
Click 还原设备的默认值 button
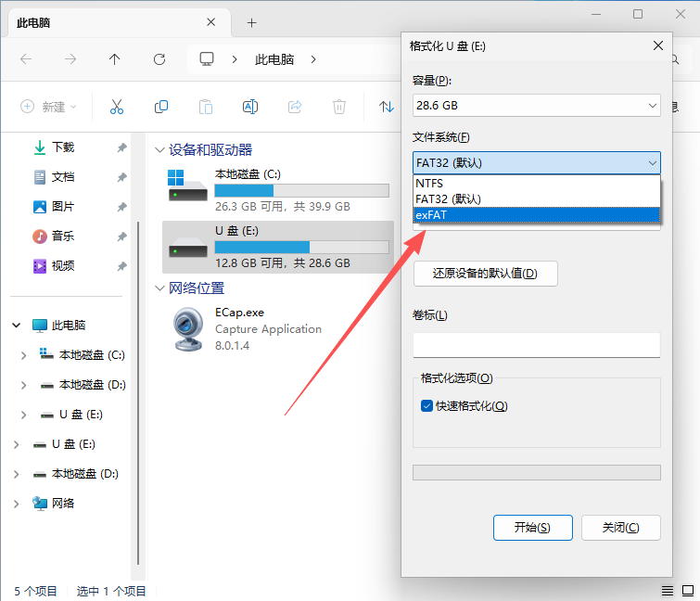(x=485, y=274)
